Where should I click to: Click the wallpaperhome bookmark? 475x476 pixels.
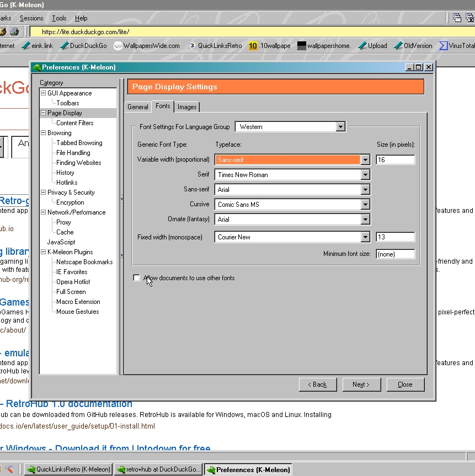324,46
